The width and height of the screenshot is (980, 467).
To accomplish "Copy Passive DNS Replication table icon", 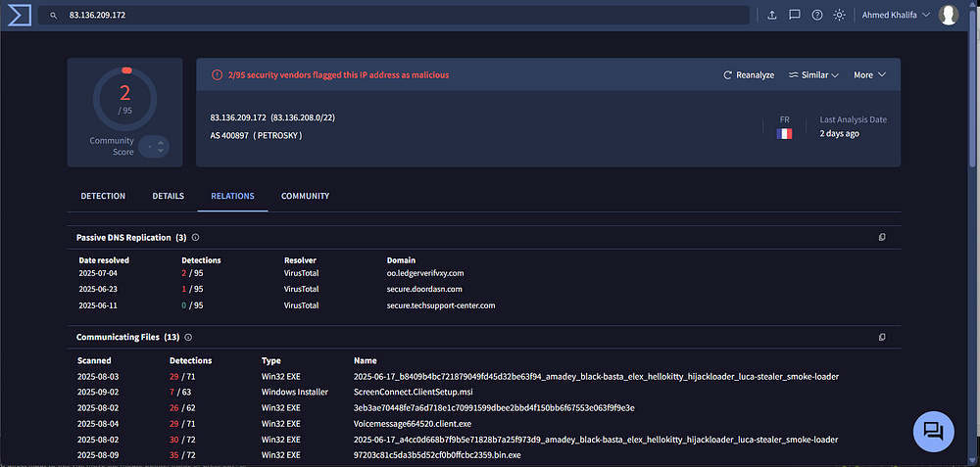I will [x=882, y=238].
